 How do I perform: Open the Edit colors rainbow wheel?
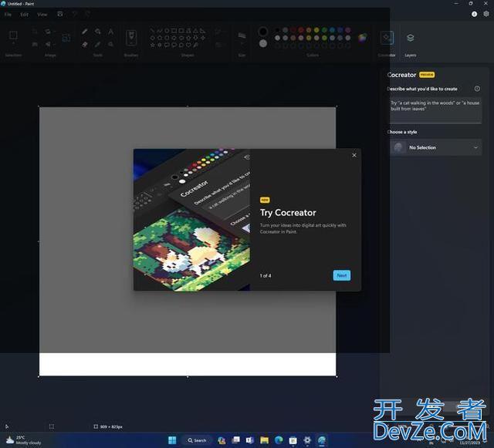click(x=363, y=38)
